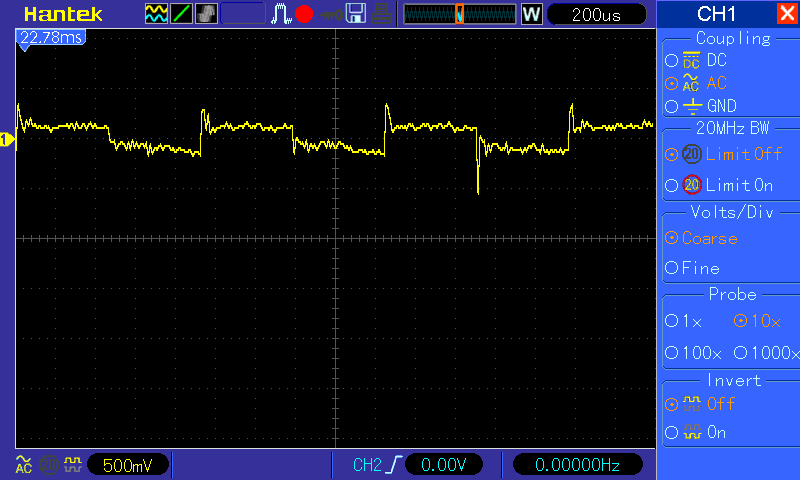Click the key lock icon in toolbar
This screenshot has width=800, height=480.
331,15
